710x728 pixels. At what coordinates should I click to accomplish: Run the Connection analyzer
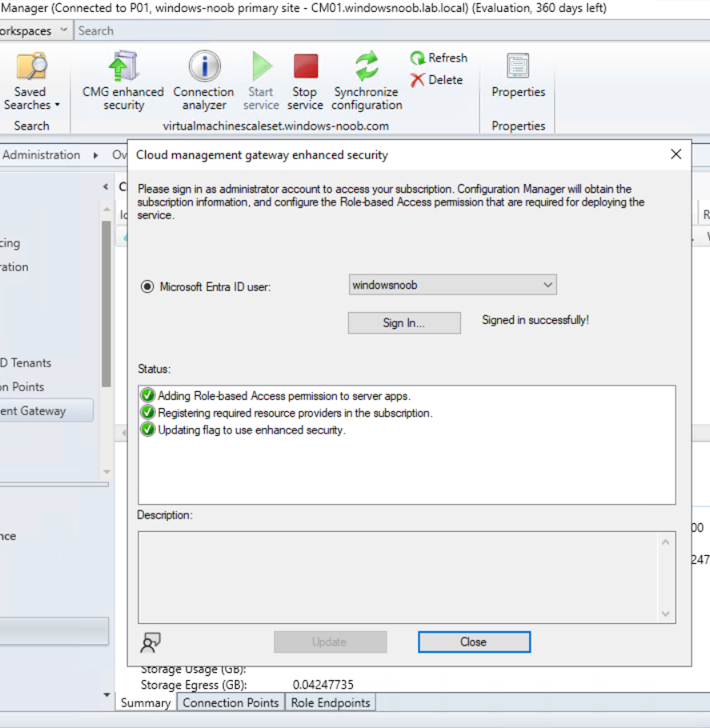click(203, 82)
